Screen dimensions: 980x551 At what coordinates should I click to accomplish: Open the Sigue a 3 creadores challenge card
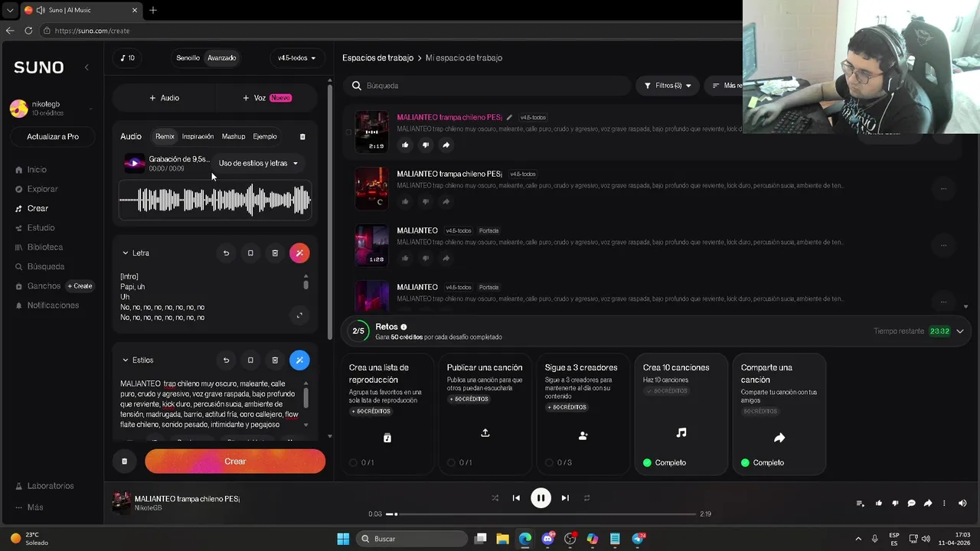point(583,414)
